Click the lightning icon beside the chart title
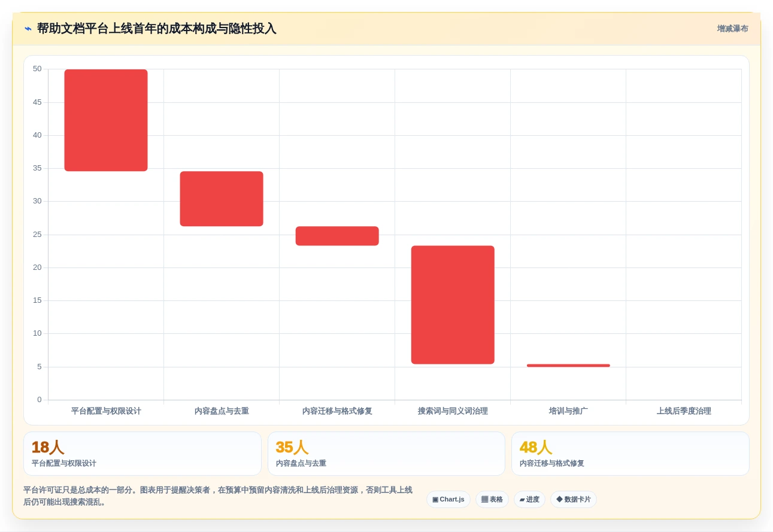The height and width of the screenshot is (532, 773). pyautogui.click(x=28, y=29)
